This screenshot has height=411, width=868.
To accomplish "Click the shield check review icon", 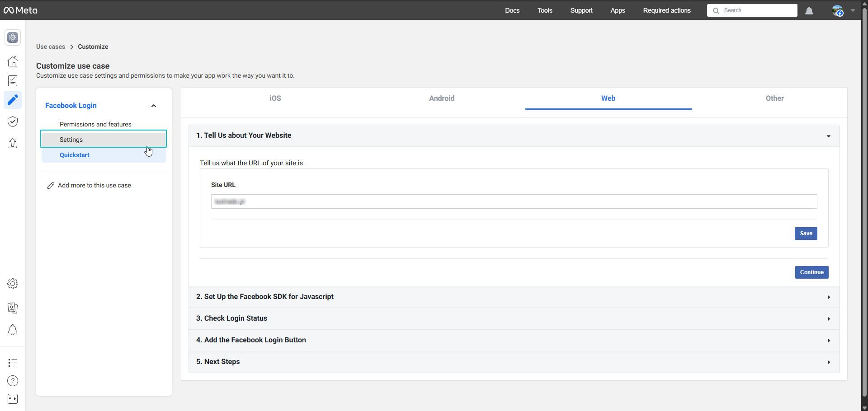I will (x=13, y=121).
